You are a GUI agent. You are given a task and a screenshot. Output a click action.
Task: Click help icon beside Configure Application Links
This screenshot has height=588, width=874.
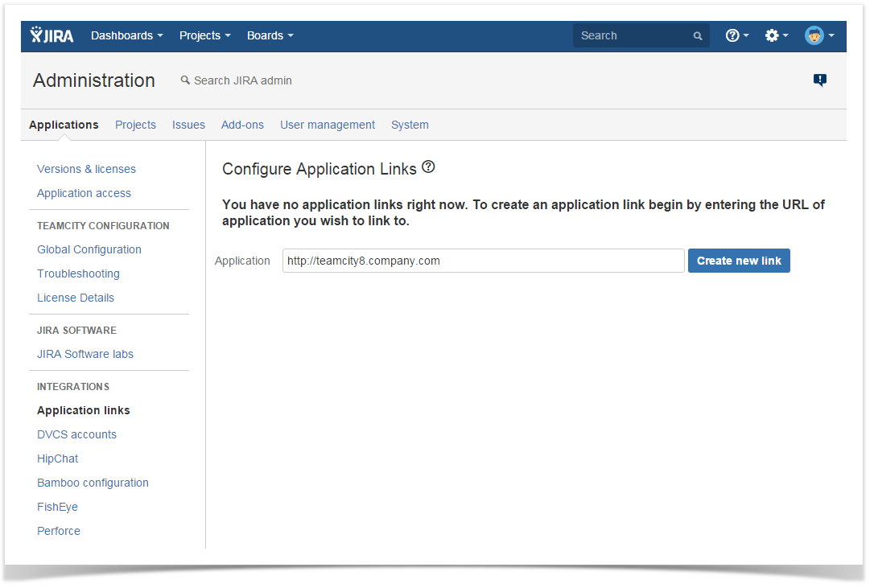(428, 167)
